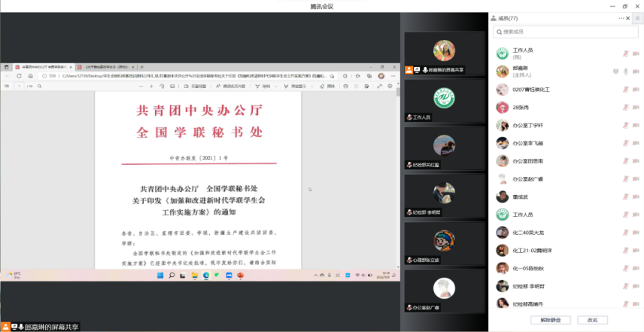The image size is (644, 332).
Task: Click the 成员(77) panel title
Action: 508,19
